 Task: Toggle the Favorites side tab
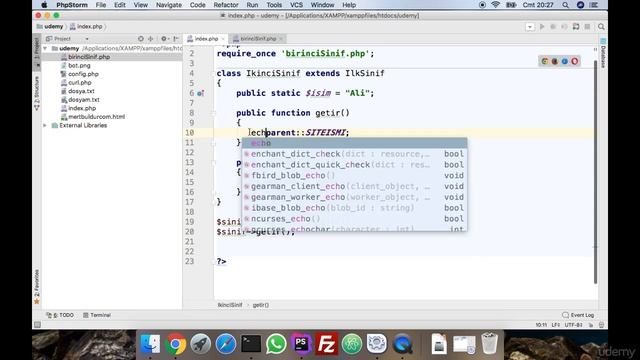point(37,287)
